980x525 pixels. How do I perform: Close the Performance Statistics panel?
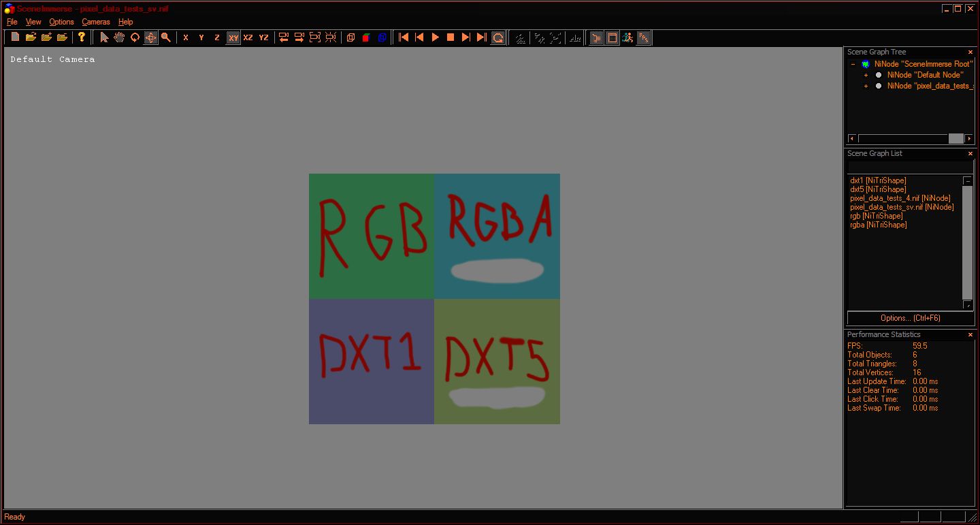pos(970,335)
